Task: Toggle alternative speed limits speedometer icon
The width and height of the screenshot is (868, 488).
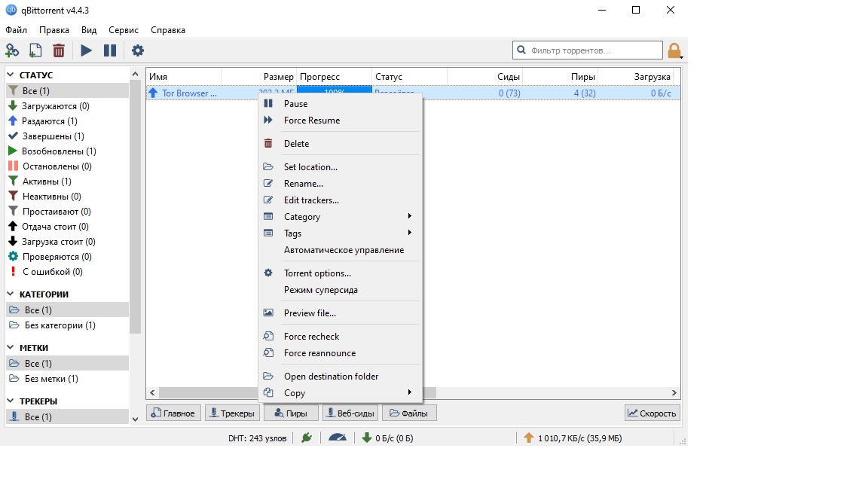Action: pyautogui.click(x=338, y=438)
